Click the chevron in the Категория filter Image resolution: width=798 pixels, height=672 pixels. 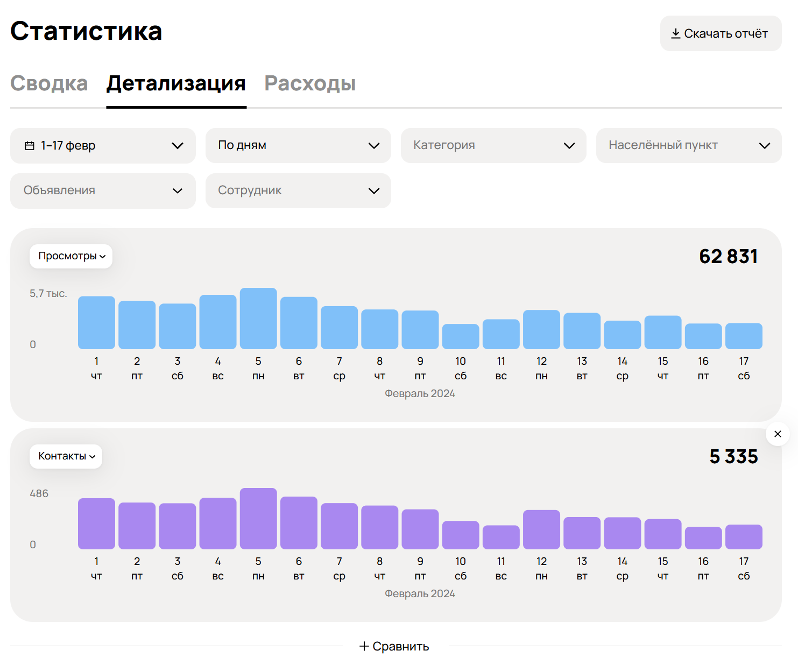point(569,146)
